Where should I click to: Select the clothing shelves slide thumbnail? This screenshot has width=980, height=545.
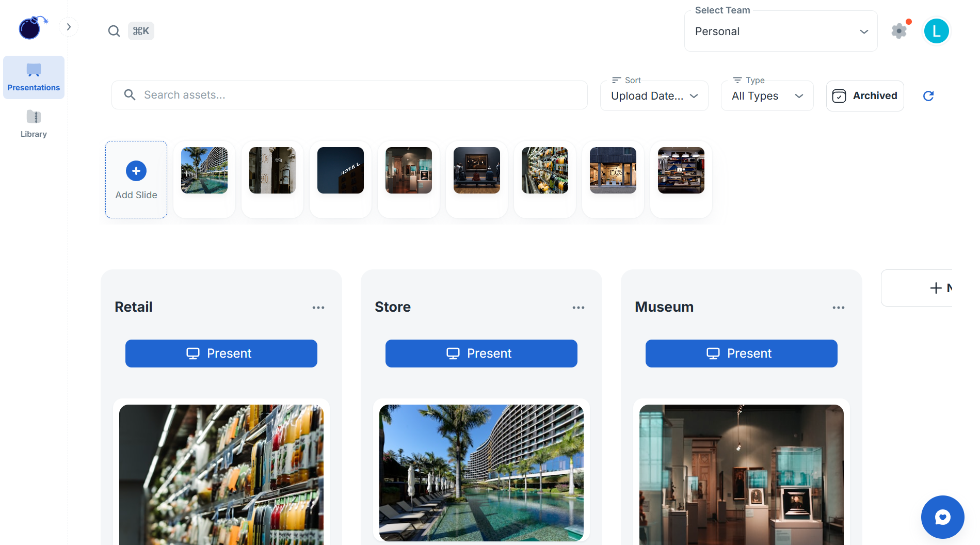coord(681,170)
